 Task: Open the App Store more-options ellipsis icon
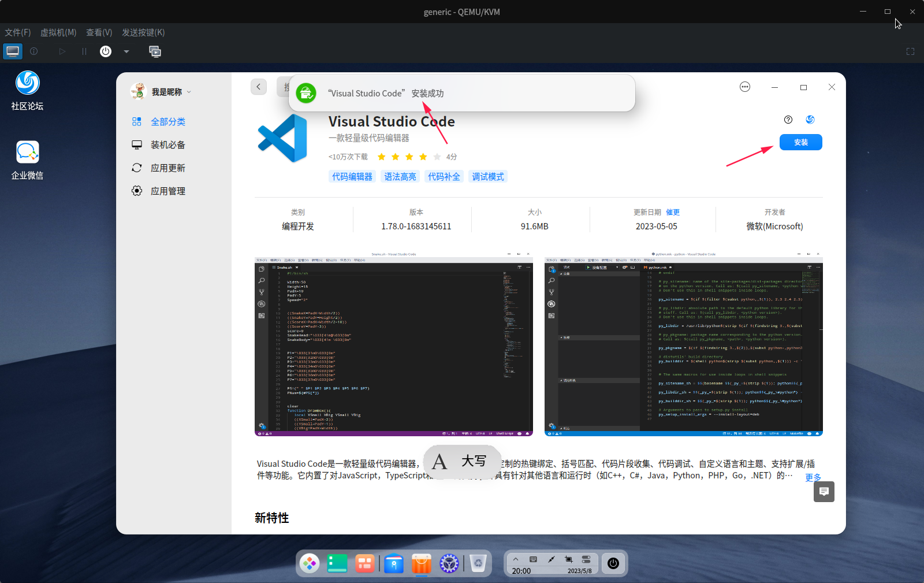pyautogui.click(x=744, y=87)
